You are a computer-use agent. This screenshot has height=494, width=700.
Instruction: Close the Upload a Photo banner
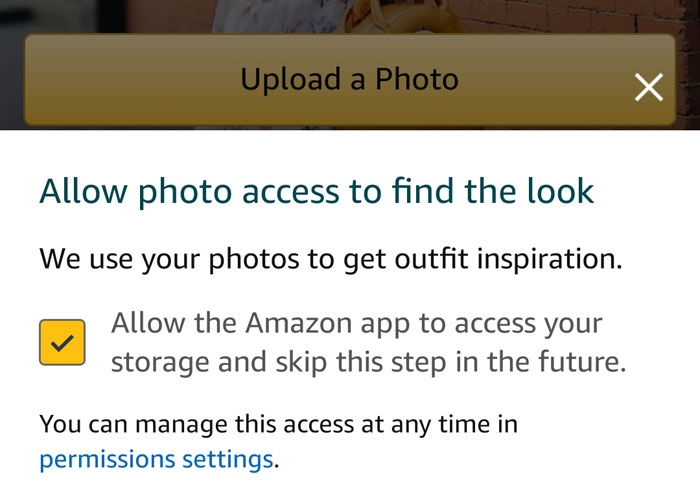click(649, 87)
